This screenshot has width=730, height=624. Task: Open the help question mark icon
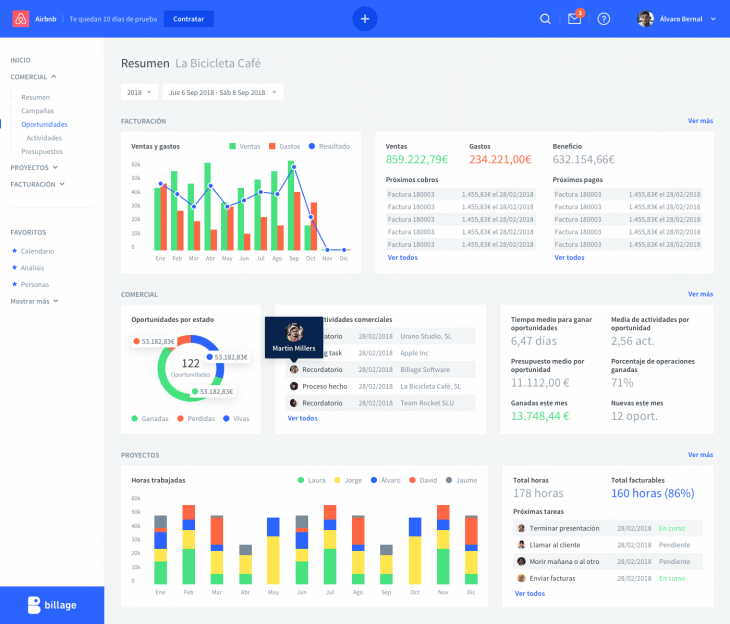[x=604, y=19]
